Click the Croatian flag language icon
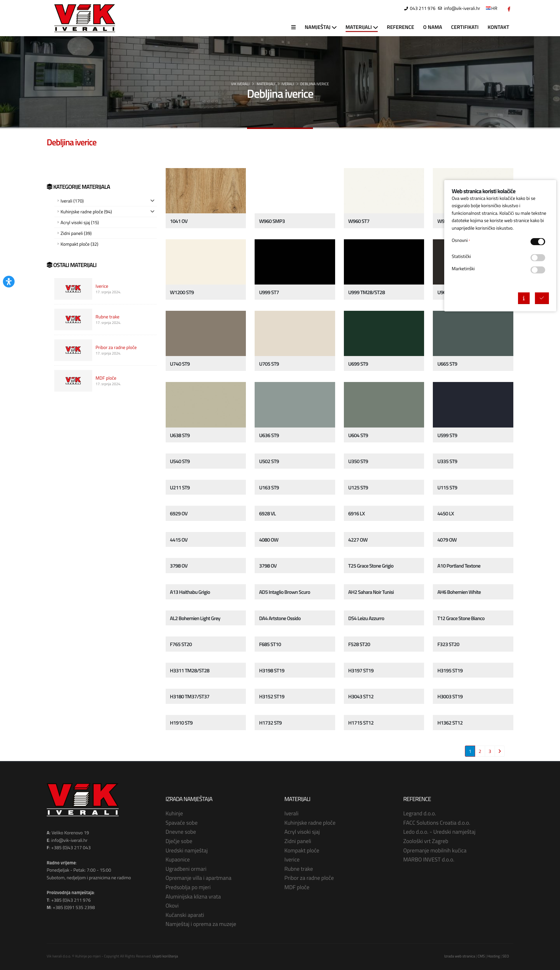 point(488,8)
